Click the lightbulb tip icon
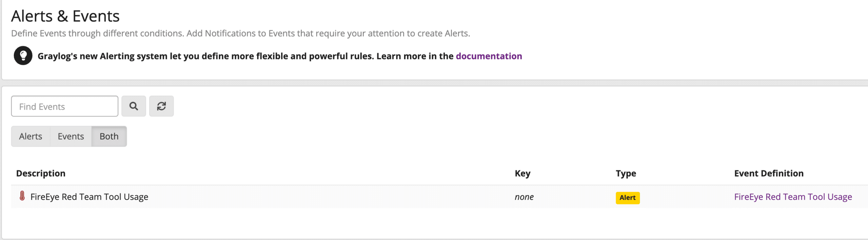The width and height of the screenshot is (868, 240). (x=23, y=56)
